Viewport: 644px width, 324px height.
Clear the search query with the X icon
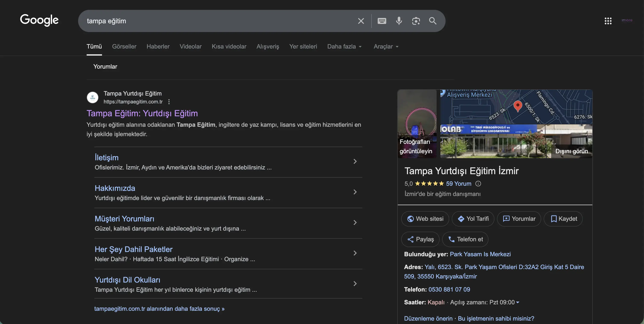[361, 21]
